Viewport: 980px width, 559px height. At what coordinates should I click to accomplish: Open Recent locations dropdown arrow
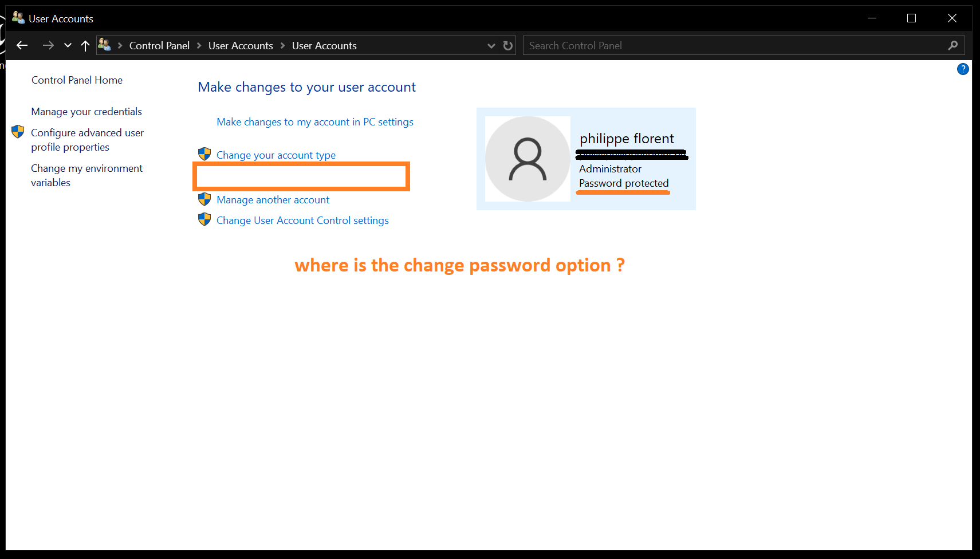click(x=68, y=46)
